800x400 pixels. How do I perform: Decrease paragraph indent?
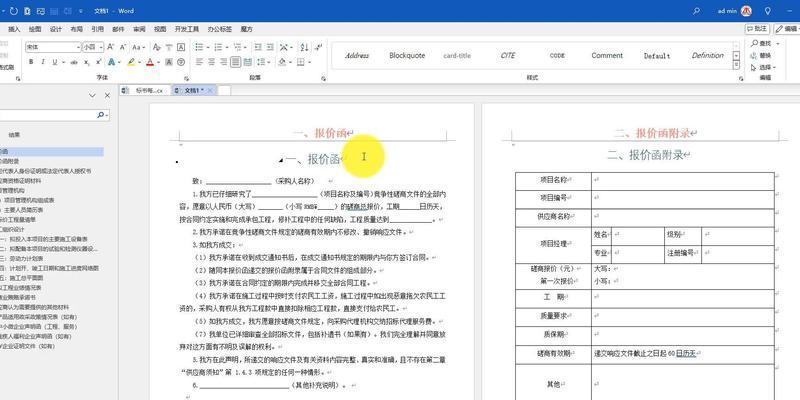coord(258,47)
